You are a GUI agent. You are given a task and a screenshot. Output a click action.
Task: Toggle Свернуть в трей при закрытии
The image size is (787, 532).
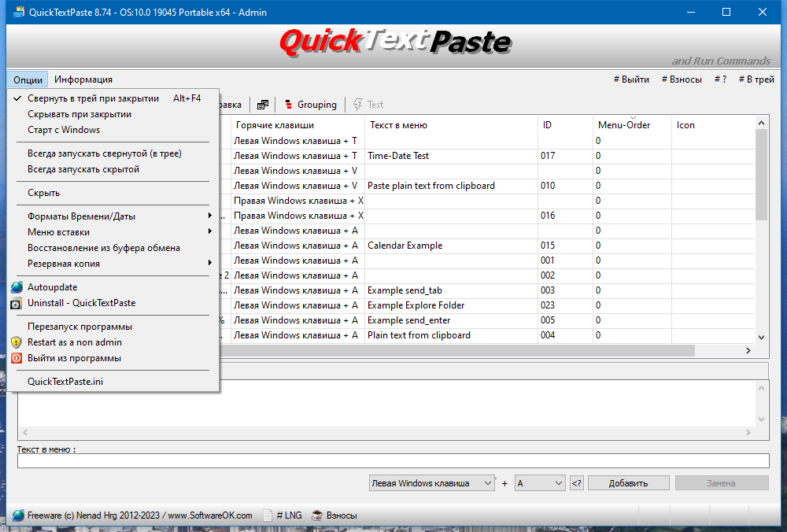tap(113, 98)
